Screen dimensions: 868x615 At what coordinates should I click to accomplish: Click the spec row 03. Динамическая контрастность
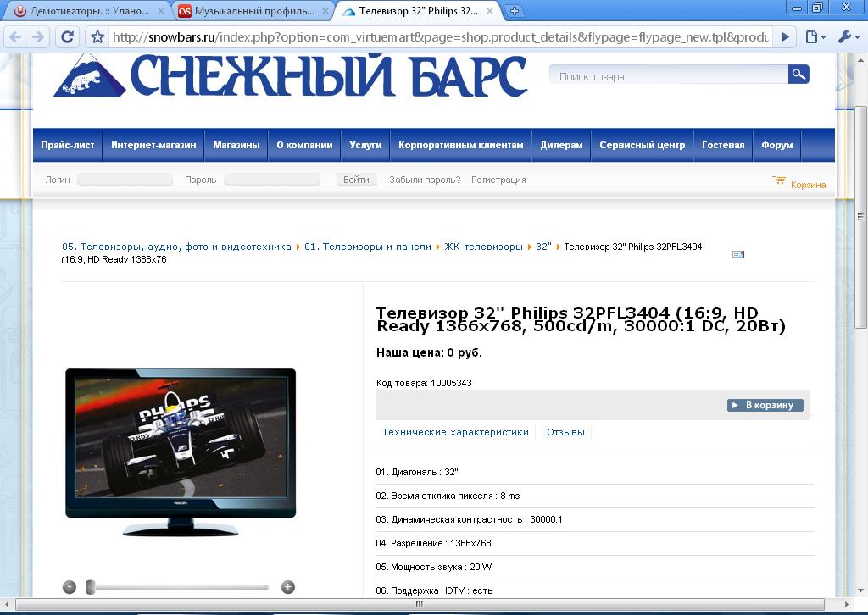[594, 519]
